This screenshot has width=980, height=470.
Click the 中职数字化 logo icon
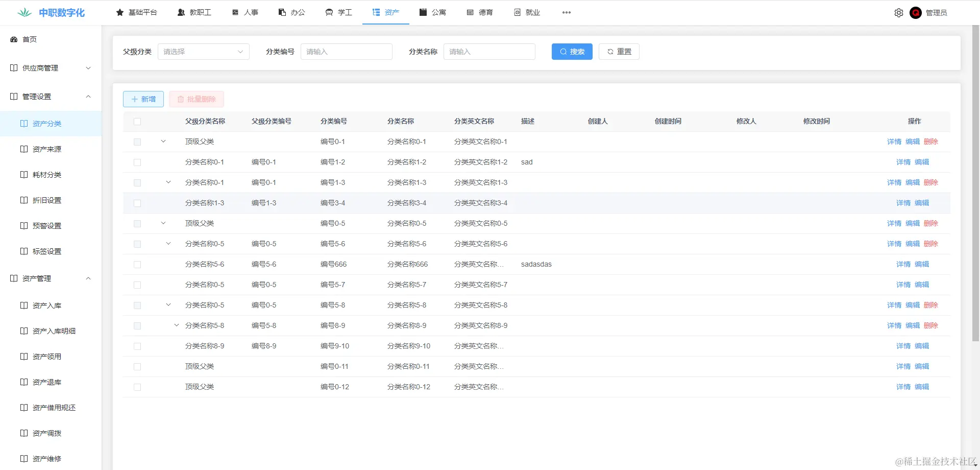tap(24, 12)
